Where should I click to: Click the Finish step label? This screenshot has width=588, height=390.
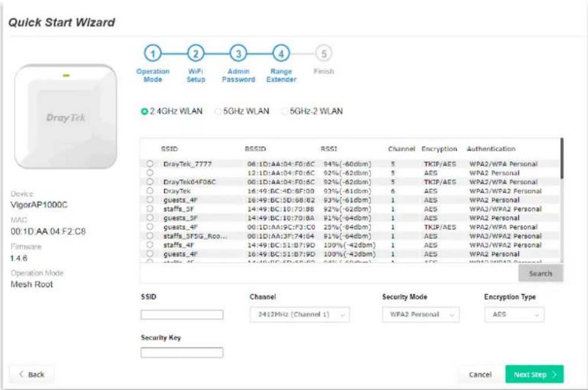324,71
